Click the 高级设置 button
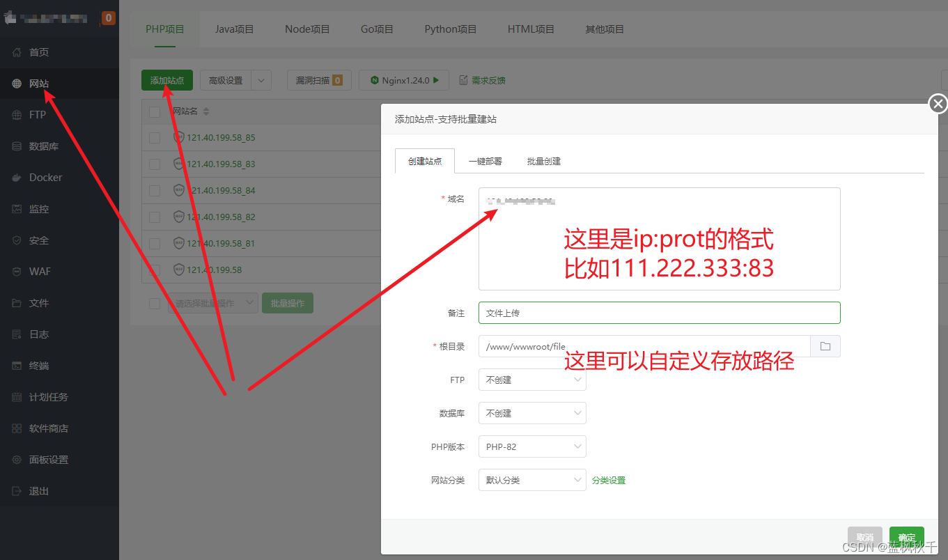Image resolution: width=948 pixels, height=560 pixels. [x=226, y=80]
